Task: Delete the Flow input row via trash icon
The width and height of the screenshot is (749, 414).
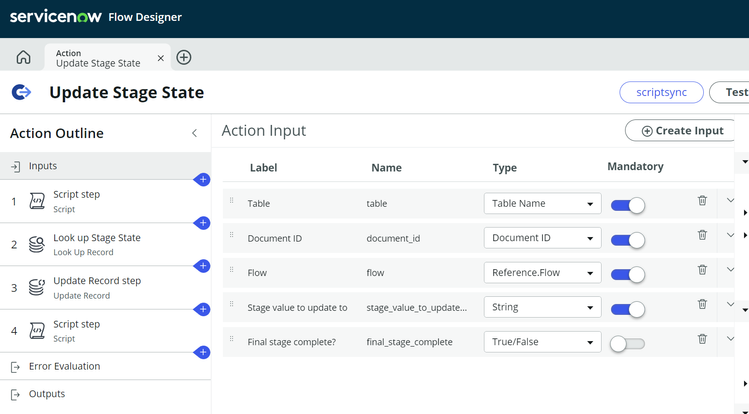Action: pos(702,269)
